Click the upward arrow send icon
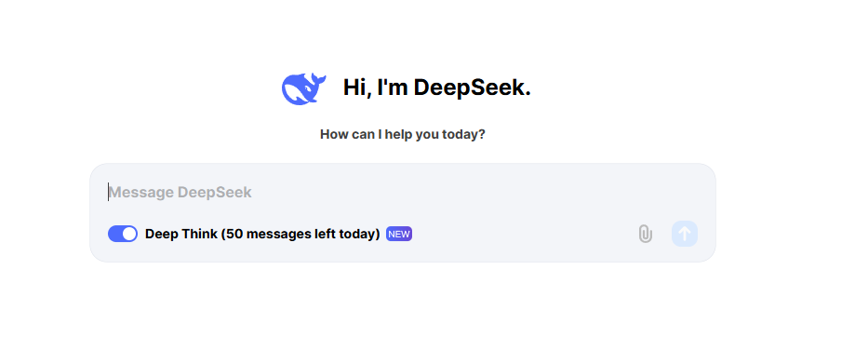 tap(684, 234)
